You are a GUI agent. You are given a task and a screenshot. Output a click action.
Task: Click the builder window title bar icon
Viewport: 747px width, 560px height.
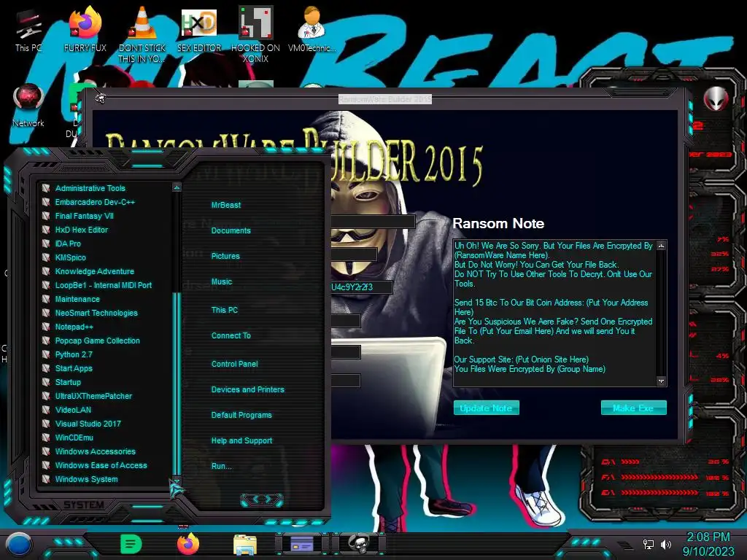coord(101,98)
